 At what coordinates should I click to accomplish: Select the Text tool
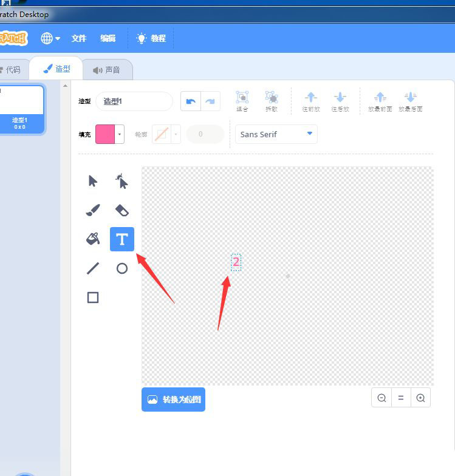122,239
